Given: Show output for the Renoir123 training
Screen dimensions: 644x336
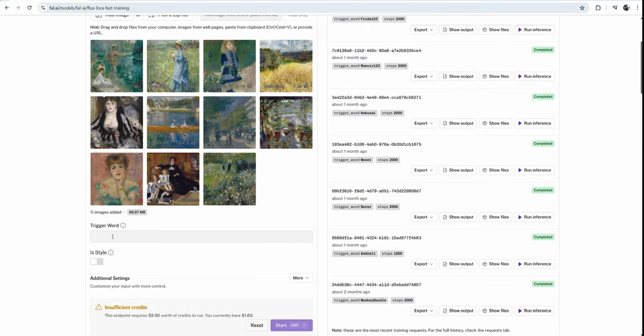Looking at the screenshot, I should click(458, 76).
